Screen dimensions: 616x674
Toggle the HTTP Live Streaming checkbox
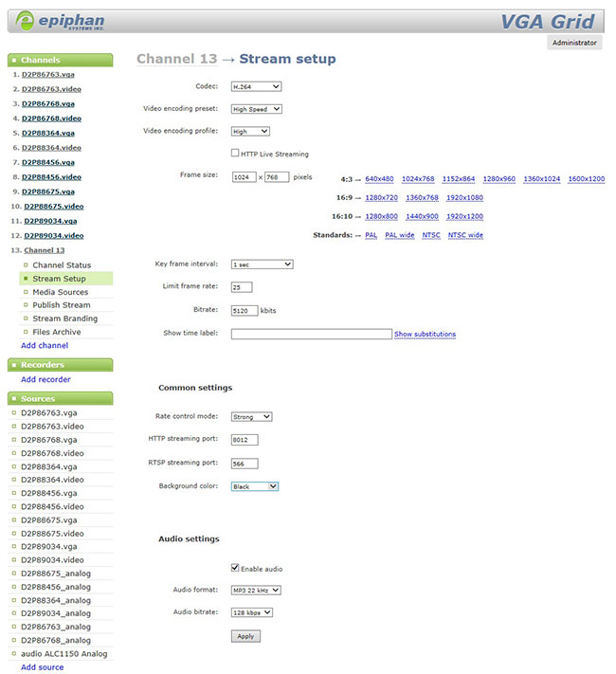tap(235, 153)
